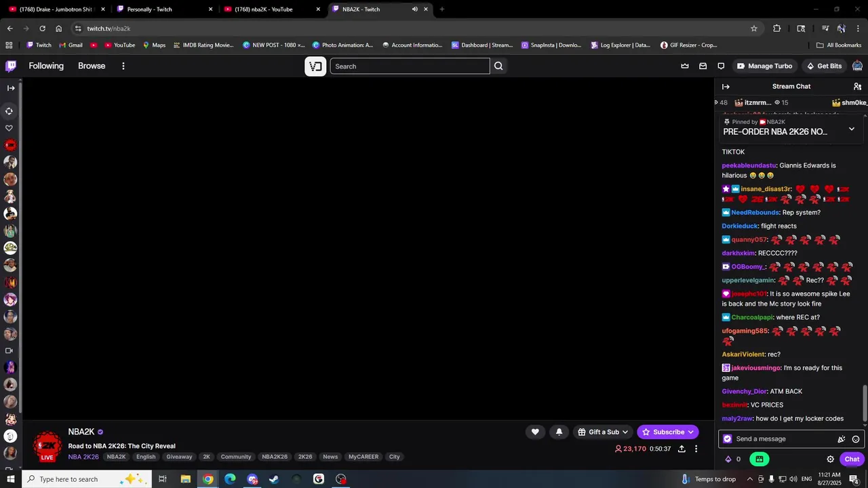The height and width of the screenshot is (488, 868).
Task: Click the chat scrollbar thumb
Action: (865, 402)
